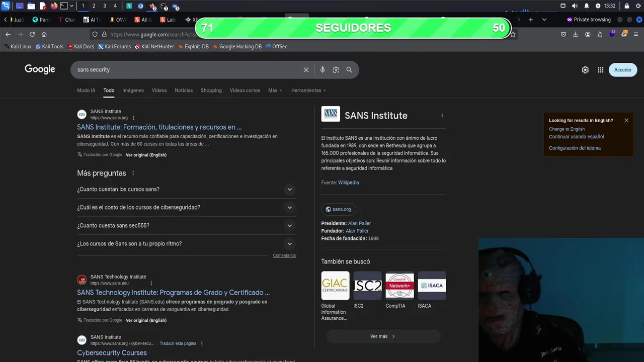Bookmark this page with the star icon
Screen dimensions: 644x362
tap(513, 34)
